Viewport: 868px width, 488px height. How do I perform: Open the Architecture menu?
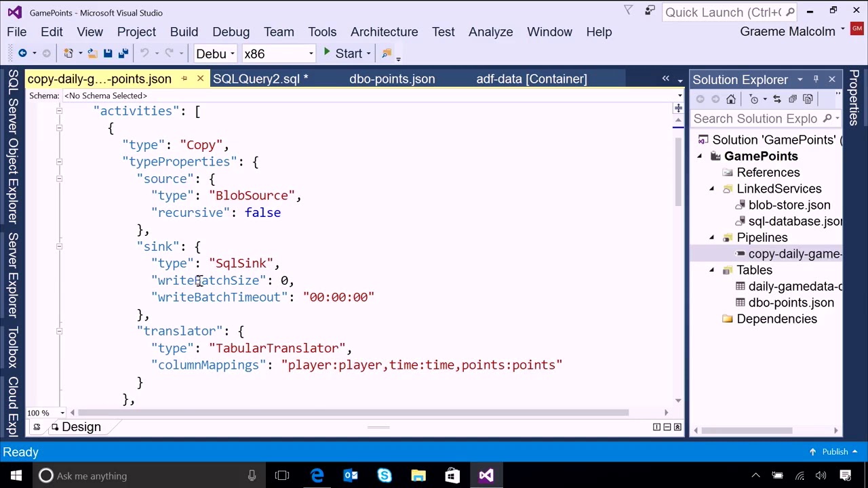click(x=384, y=32)
